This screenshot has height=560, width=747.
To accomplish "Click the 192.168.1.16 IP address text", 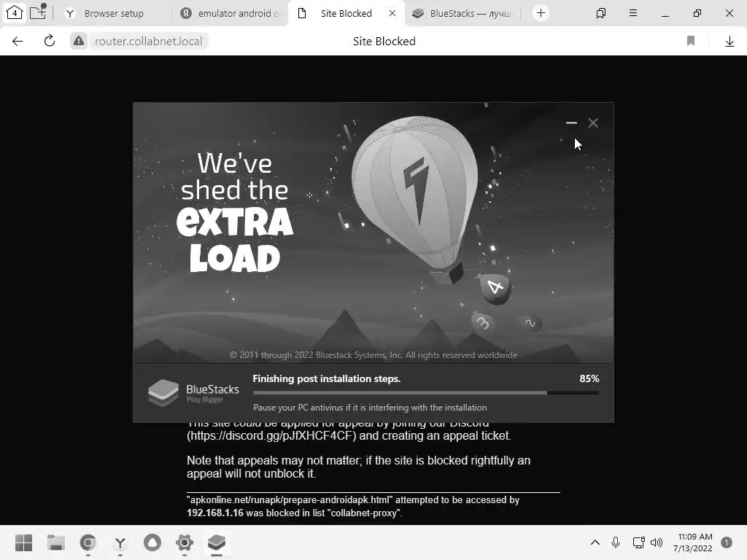I will [215, 513].
